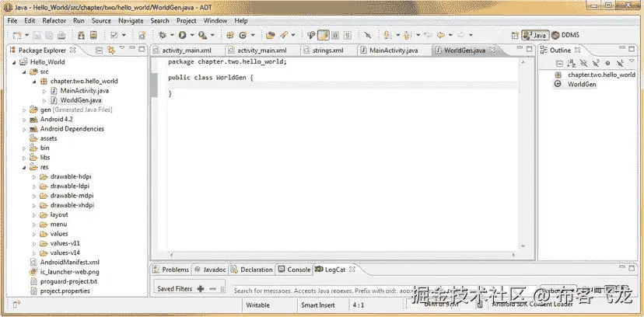Toggle Link with Editor in Package Explorer

click(x=111, y=50)
